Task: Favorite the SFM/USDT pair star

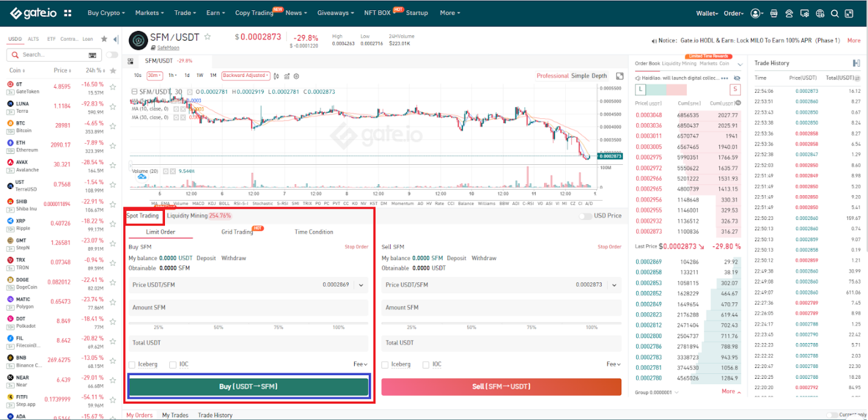Action: [x=207, y=37]
